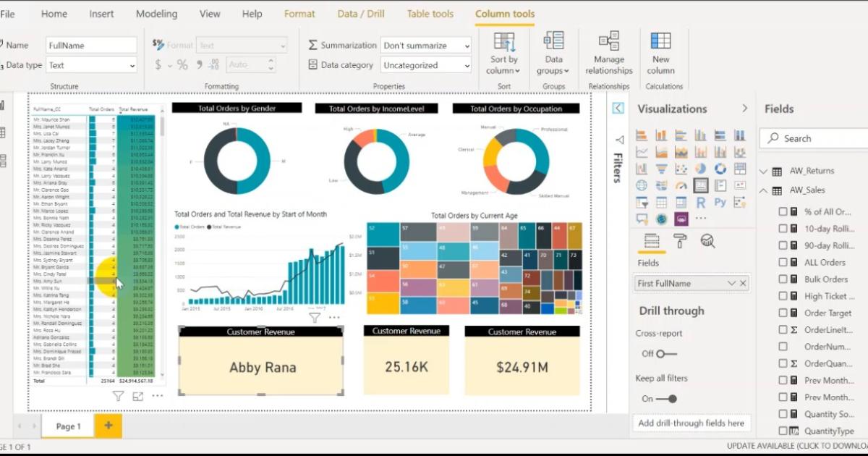Open Manage relationships

coord(608,42)
